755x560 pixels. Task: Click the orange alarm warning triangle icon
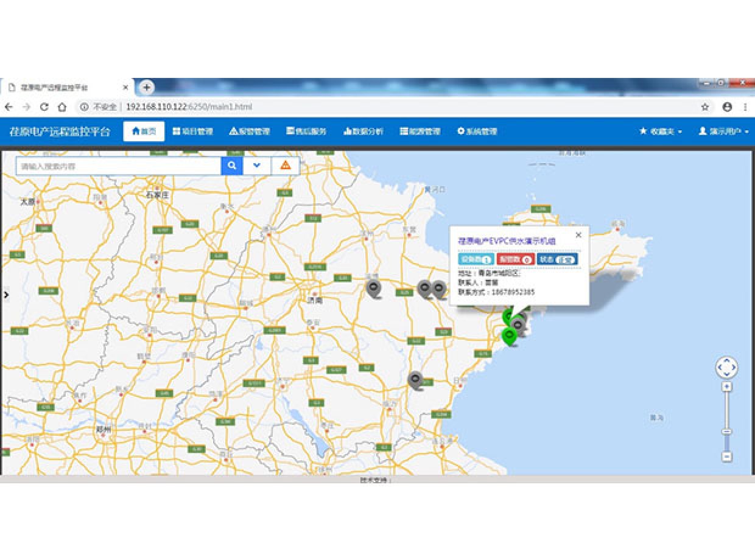tap(285, 166)
